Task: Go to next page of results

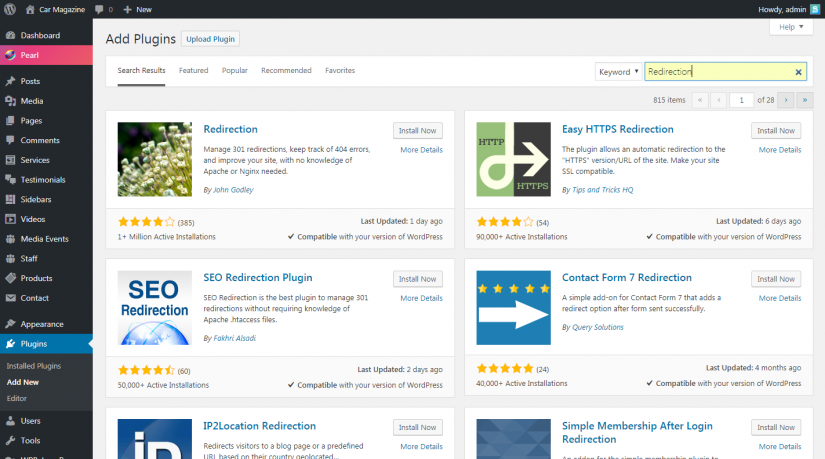Action: [786, 100]
